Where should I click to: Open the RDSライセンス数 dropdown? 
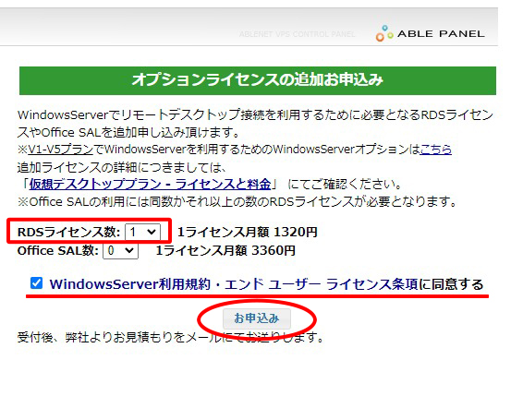point(142,232)
